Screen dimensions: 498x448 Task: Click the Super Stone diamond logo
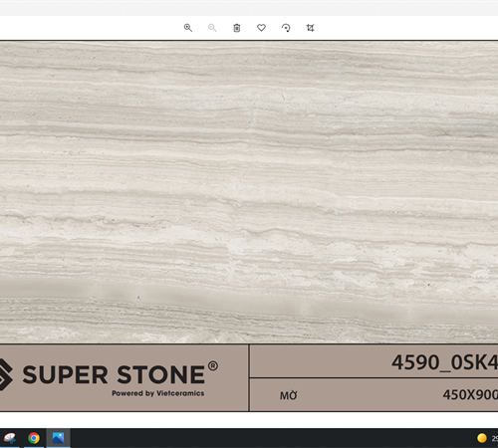pyautogui.click(x=6, y=374)
